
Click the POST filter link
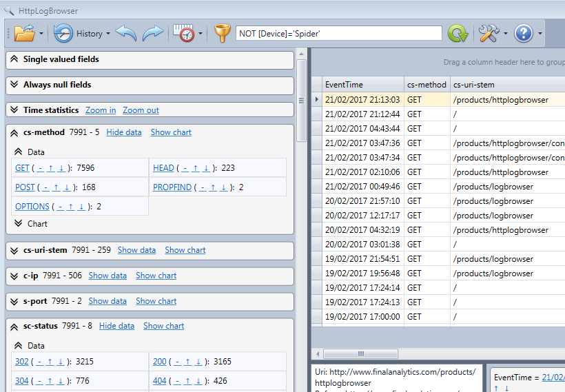(25, 187)
